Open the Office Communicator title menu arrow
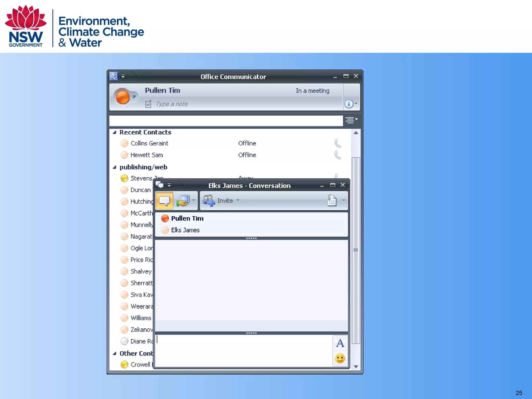The image size is (532, 399). pos(123,76)
